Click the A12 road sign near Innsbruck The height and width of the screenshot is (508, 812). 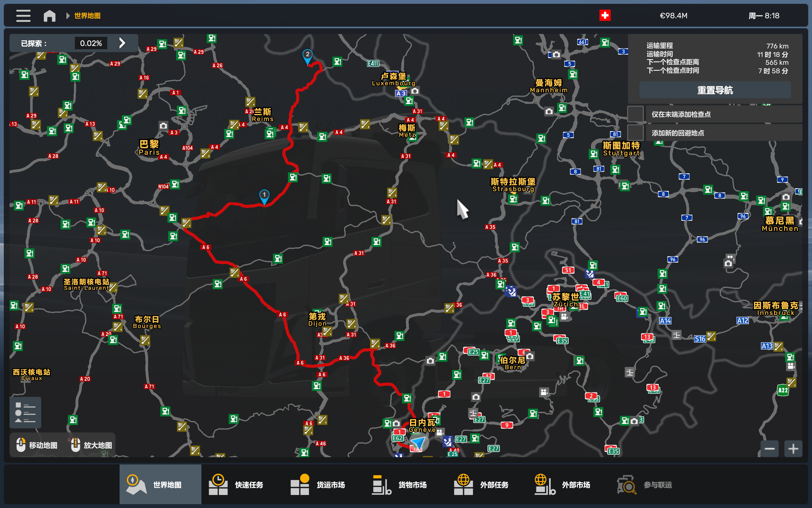[742, 320]
